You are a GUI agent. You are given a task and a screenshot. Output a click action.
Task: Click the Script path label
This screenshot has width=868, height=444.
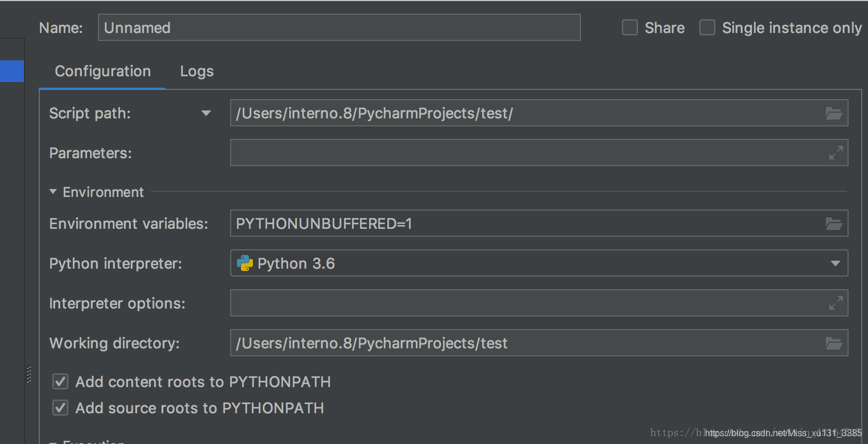click(x=90, y=113)
